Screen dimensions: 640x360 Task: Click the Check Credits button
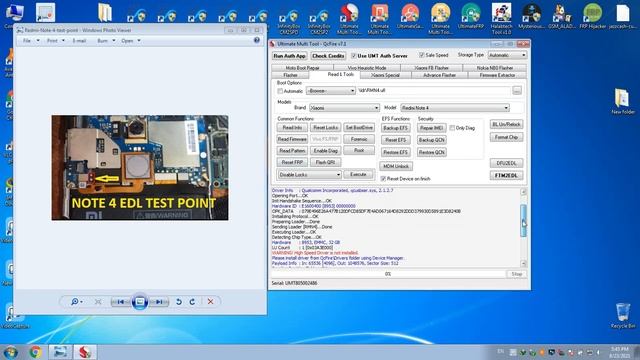coord(328,56)
